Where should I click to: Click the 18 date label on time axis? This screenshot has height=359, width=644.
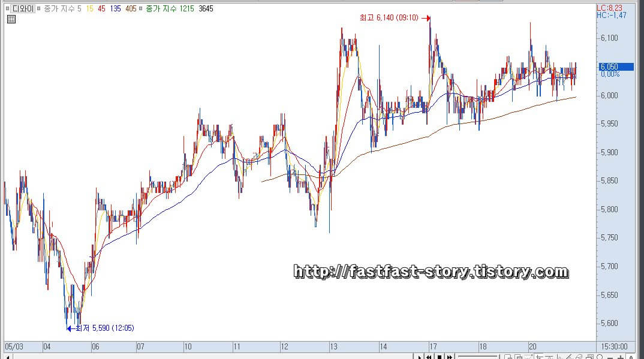point(483,346)
